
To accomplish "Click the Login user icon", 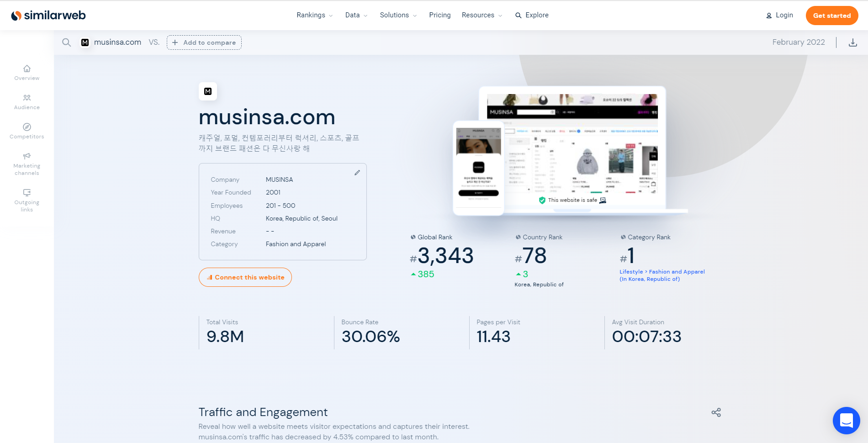I will point(769,16).
